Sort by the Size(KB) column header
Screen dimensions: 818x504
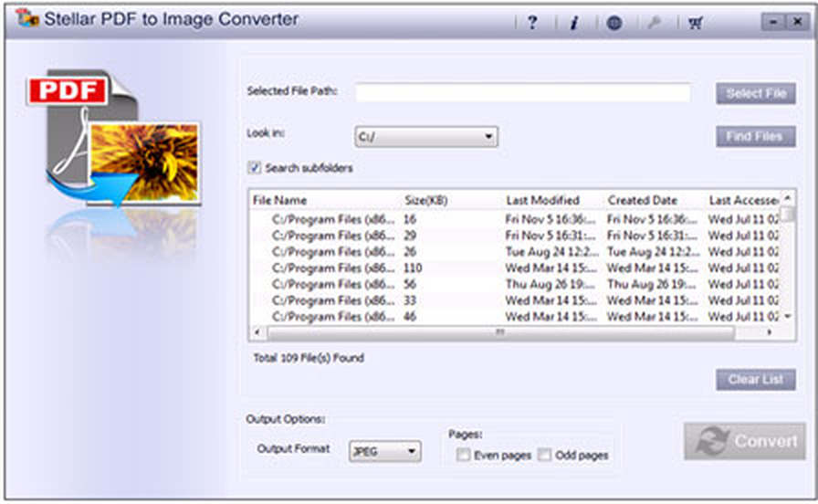coord(426,200)
